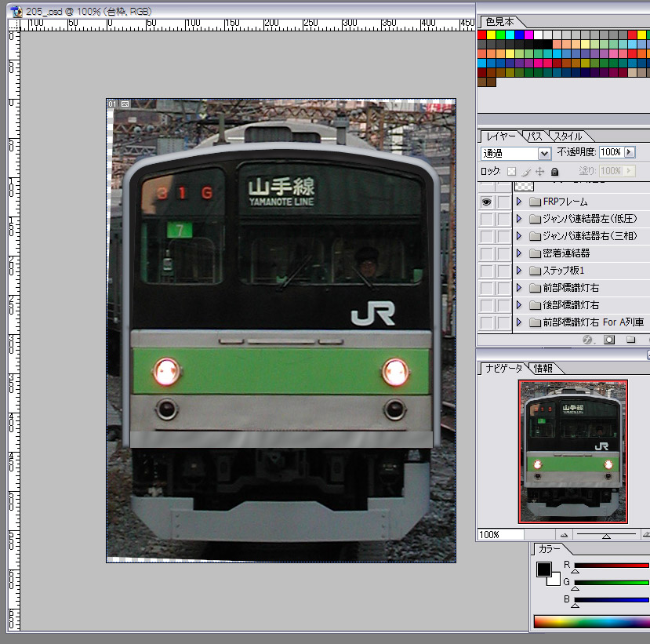This screenshot has width=650, height=644.
Task: Click the folder icon of FRPフレーム
Action: pos(536,202)
